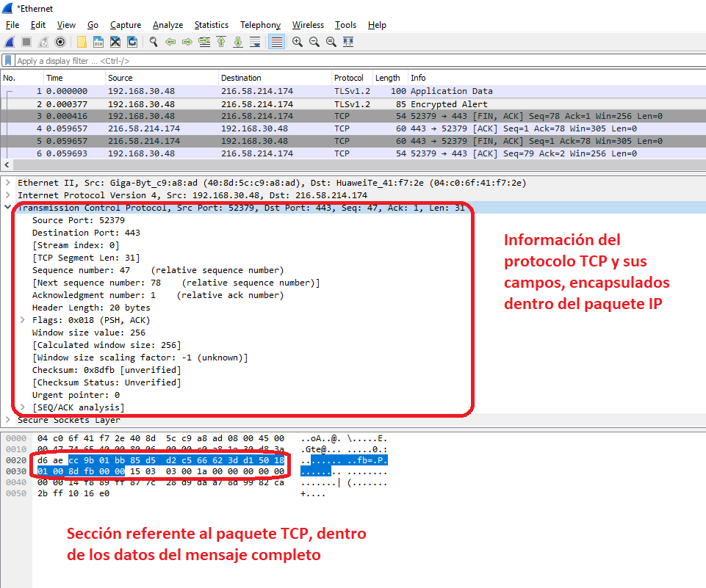
Task: Click the zoom in magnifier icon
Action: 298,42
